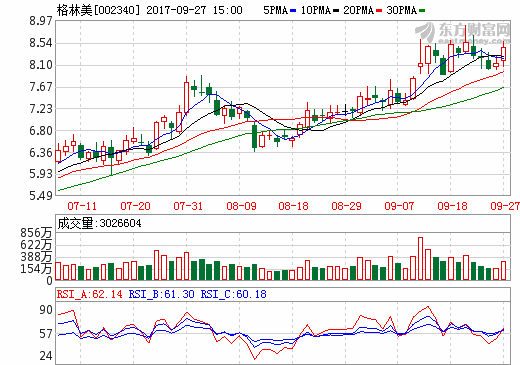Click the timestamp 2017-09-27 15:00
Screen dimensions: 520x365
point(194,10)
